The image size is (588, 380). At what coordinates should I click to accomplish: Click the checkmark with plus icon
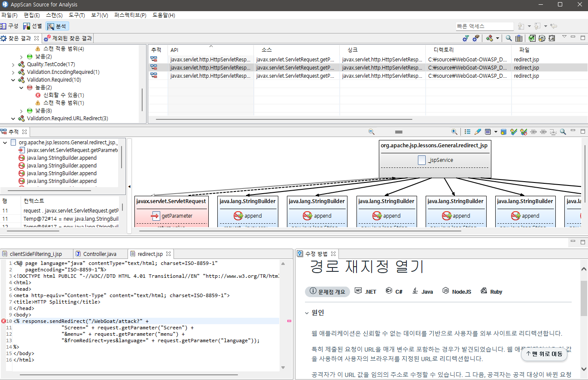(513, 132)
